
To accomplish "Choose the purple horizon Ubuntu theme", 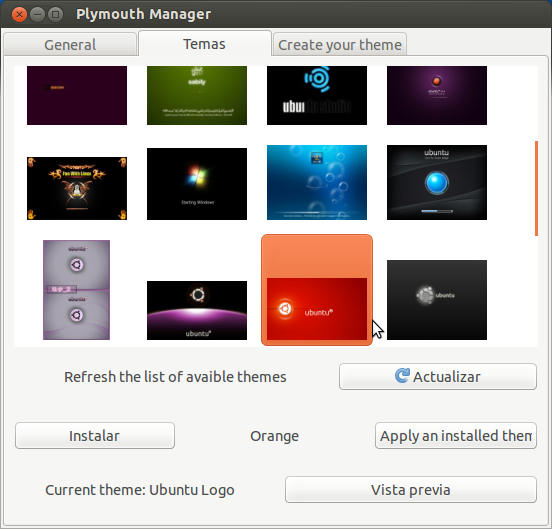I will (x=197, y=310).
